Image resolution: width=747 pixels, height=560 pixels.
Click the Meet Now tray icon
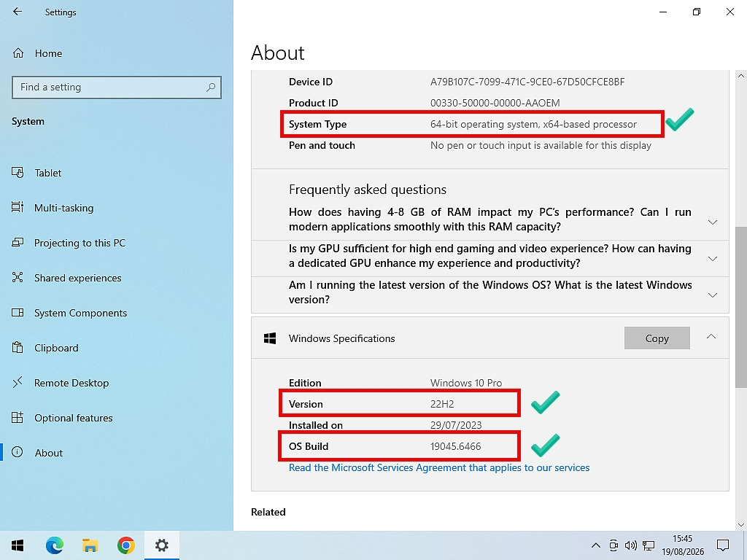point(614,545)
